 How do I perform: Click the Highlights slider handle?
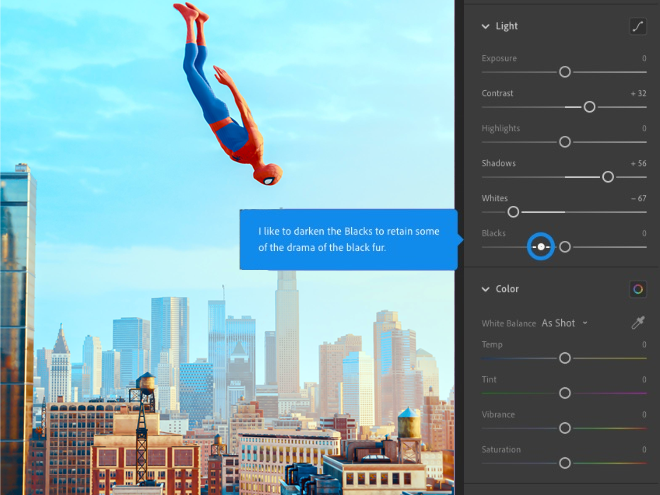pos(565,142)
